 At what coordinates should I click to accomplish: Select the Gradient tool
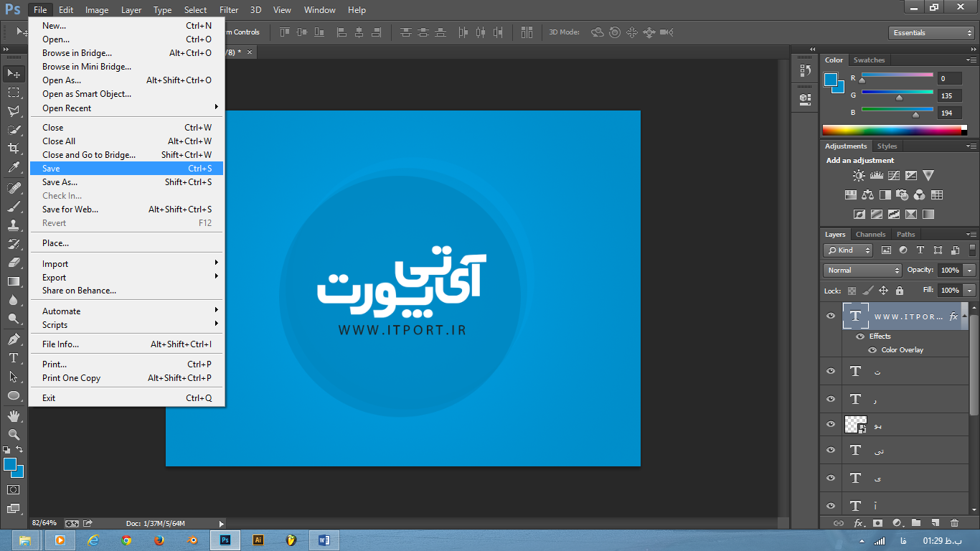pos(14,281)
